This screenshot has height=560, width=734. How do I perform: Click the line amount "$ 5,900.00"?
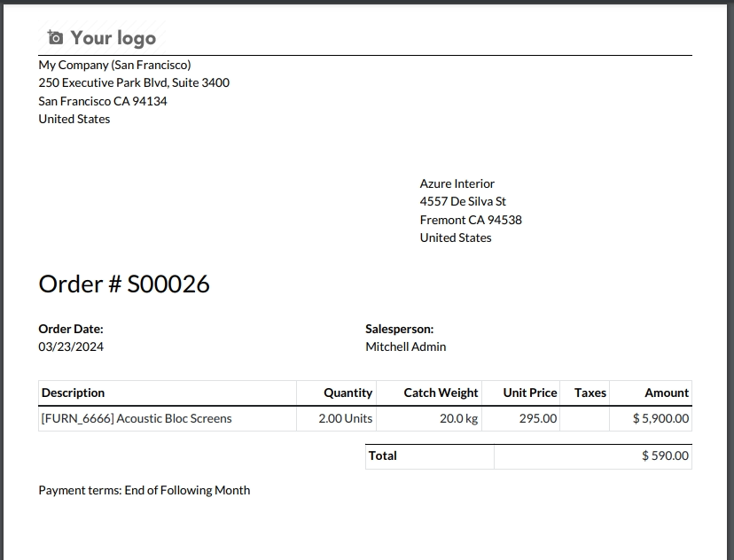click(660, 418)
